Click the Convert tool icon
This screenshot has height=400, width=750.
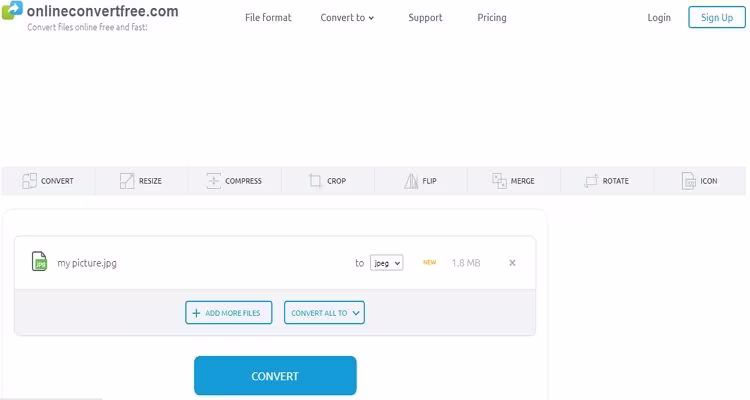point(29,181)
